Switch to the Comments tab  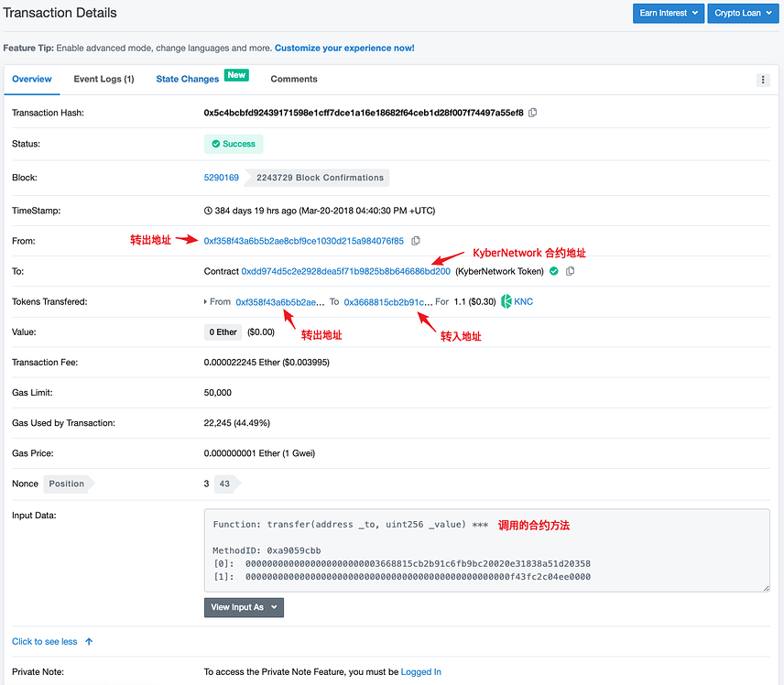[x=293, y=79]
